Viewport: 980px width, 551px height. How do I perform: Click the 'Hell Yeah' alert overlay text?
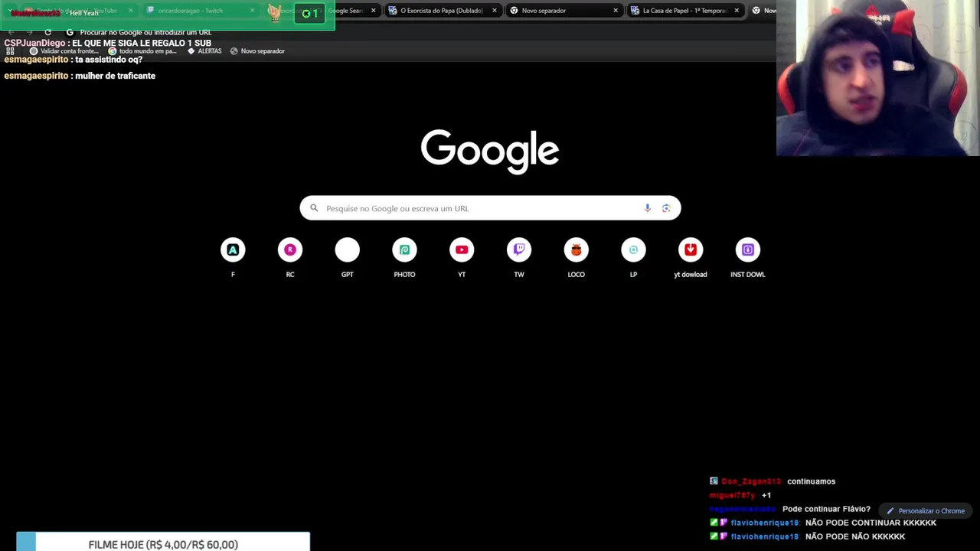[x=83, y=13]
